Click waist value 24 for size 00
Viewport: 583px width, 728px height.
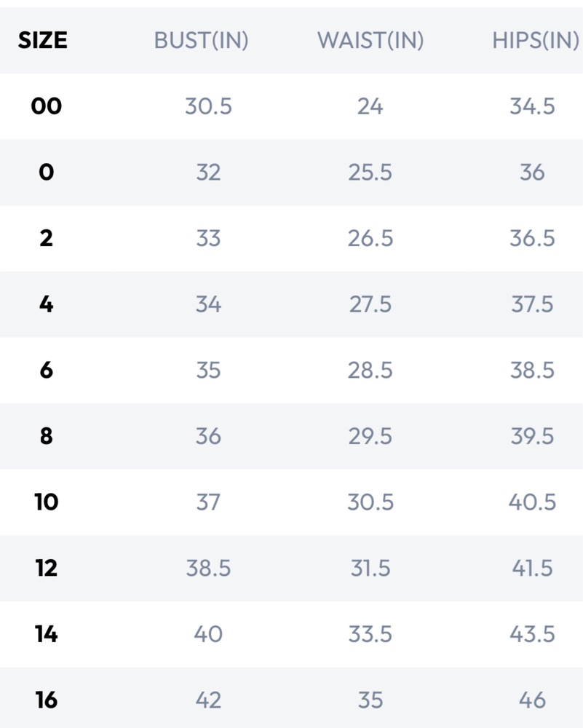(370, 106)
